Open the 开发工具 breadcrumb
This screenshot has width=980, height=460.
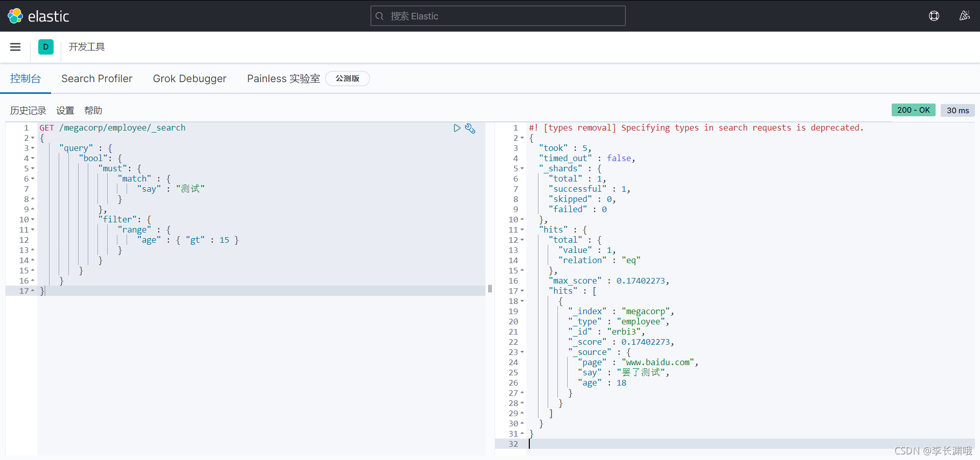pos(87,47)
